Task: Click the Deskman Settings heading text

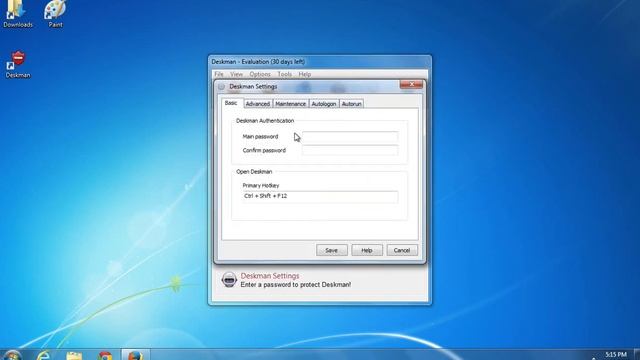Action: pyautogui.click(x=270, y=276)
